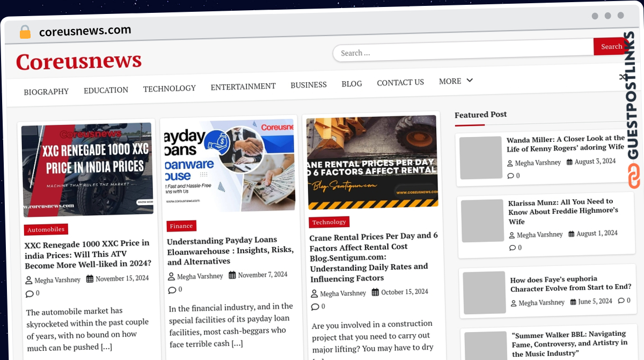Click the date text November 7, 2024
This screenshot has height=360, width=644.
[263, 275]
